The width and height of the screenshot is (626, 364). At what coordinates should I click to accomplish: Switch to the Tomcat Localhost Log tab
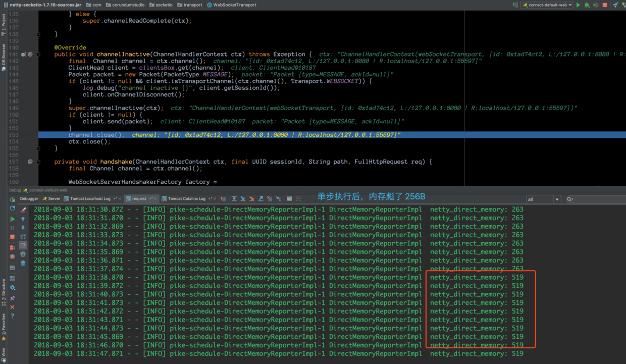click(90, 199)
